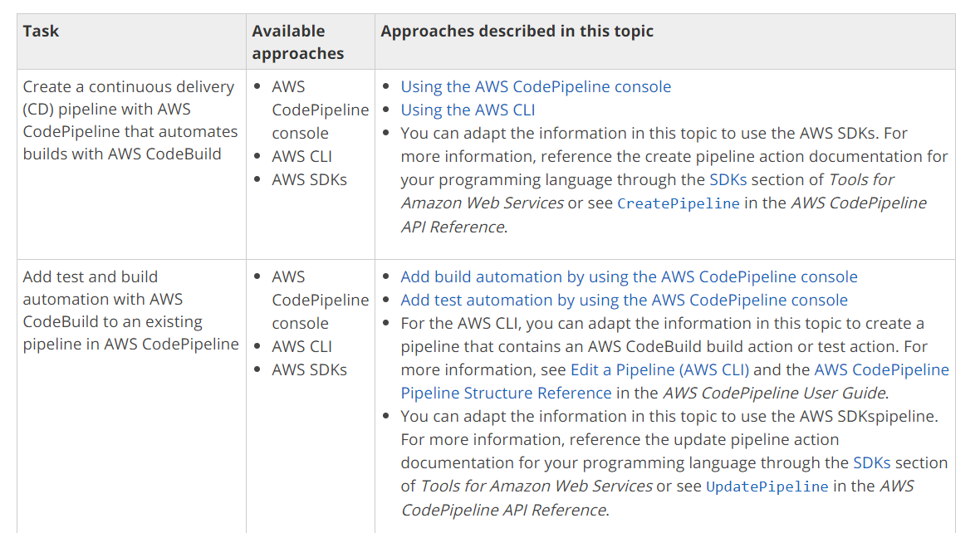
Task: Click the "AWS CodePipeline console" bullet in the first row
Action: (x=320, y=110)
